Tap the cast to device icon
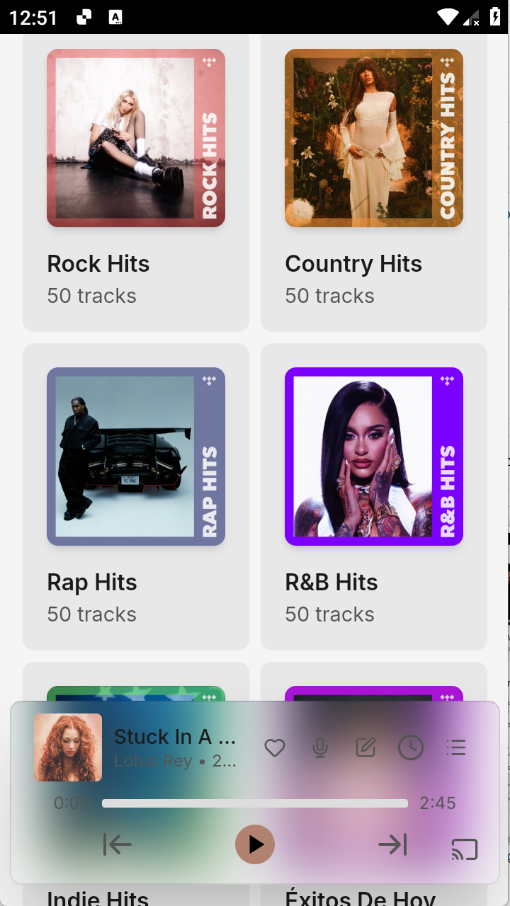510x906 pixels. point(464,850)
